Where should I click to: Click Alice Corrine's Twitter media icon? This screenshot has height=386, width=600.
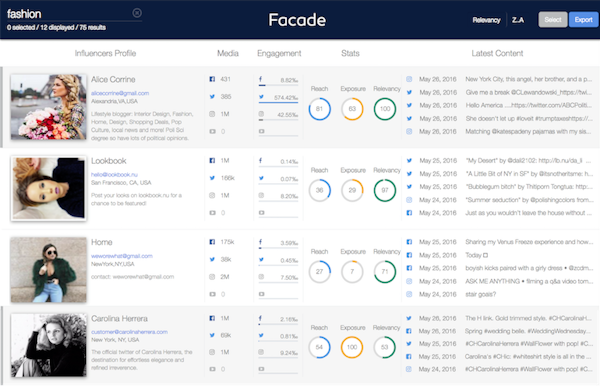coord(212,97)
